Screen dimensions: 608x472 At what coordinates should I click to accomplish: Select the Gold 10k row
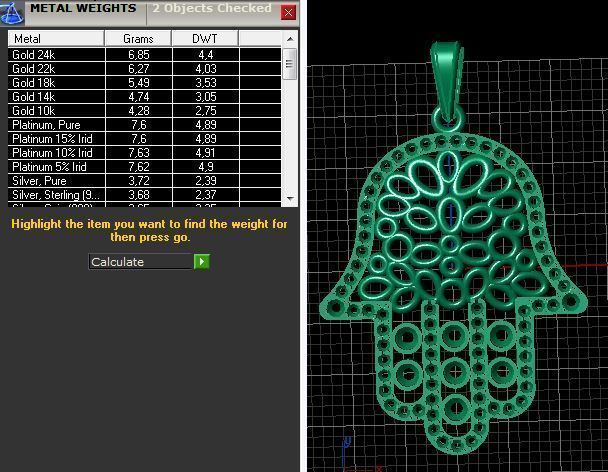point(145,111)
